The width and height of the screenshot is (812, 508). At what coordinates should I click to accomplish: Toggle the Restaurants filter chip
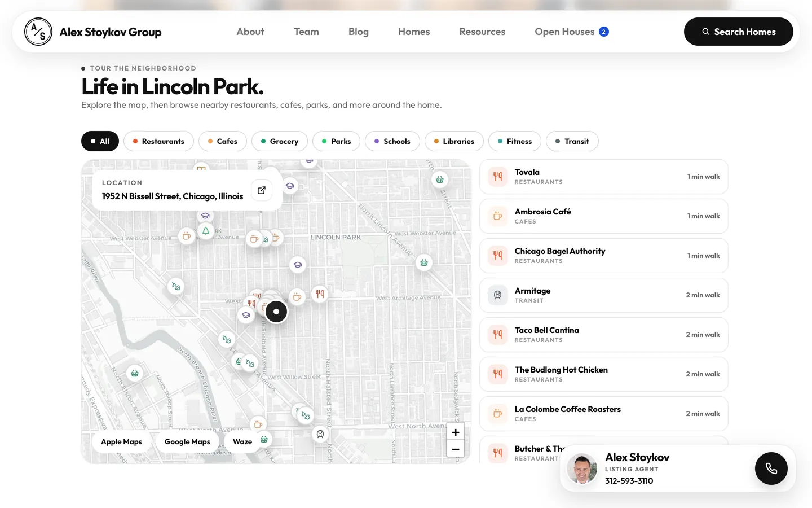[158, 141]
